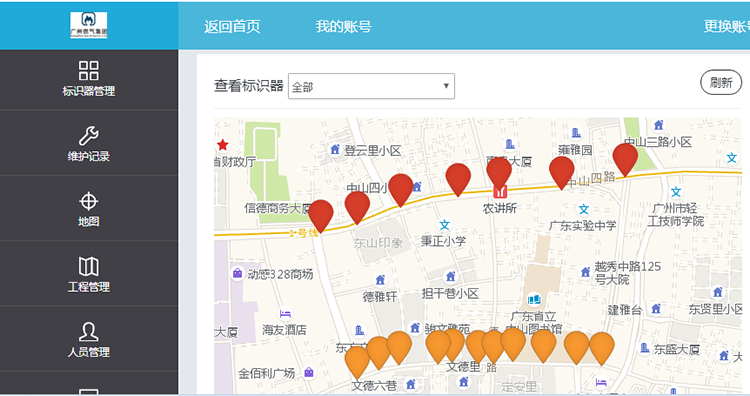Click the Guangzhou Gas Group logo
The image size is (750, 396).
88,25
